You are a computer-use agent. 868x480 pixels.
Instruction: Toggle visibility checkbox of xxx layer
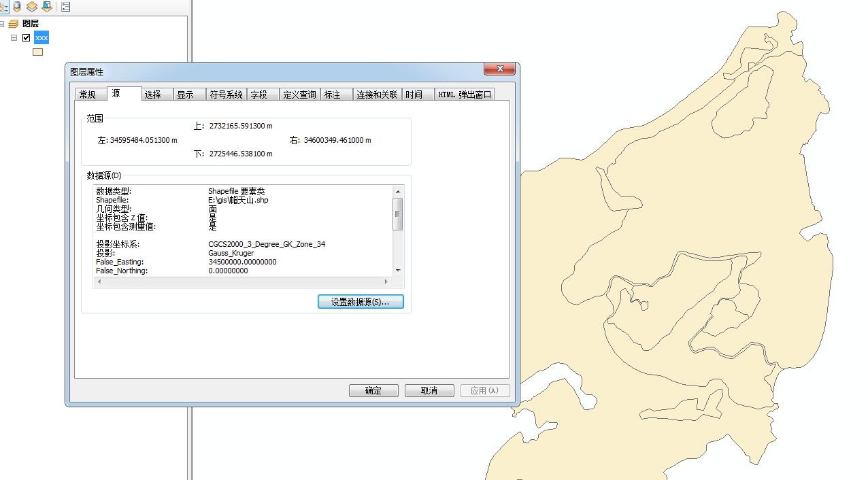point(27,38)
